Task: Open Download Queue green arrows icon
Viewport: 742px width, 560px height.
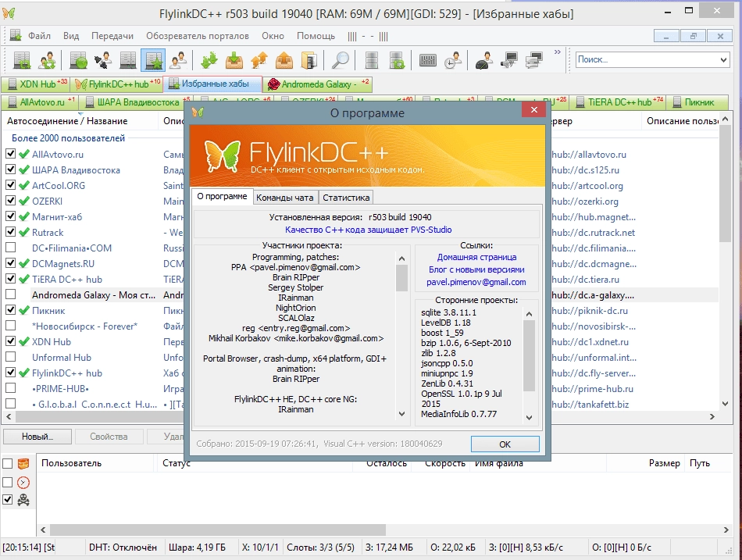Action: pyautogui.click(x=209, y=61)
